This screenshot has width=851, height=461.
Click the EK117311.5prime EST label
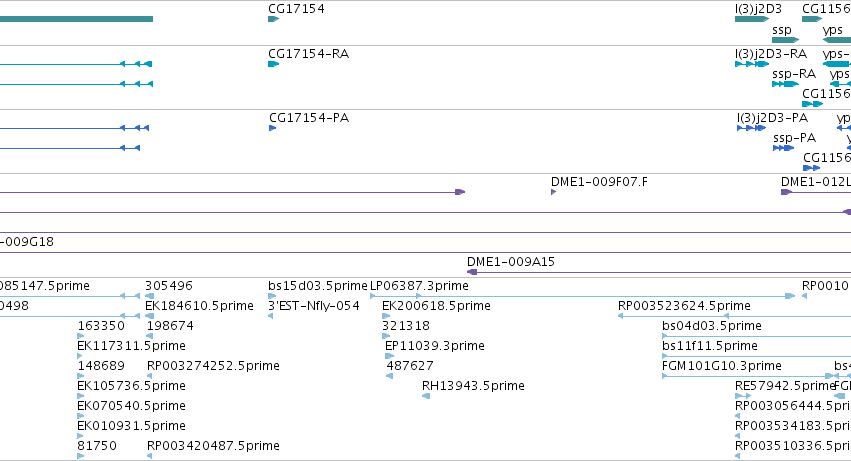(131, 346)
